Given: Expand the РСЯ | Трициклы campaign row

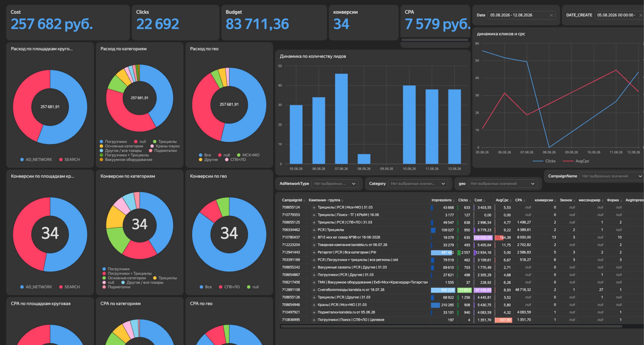Looking at the screenshot, I should (x=314, y=230).
